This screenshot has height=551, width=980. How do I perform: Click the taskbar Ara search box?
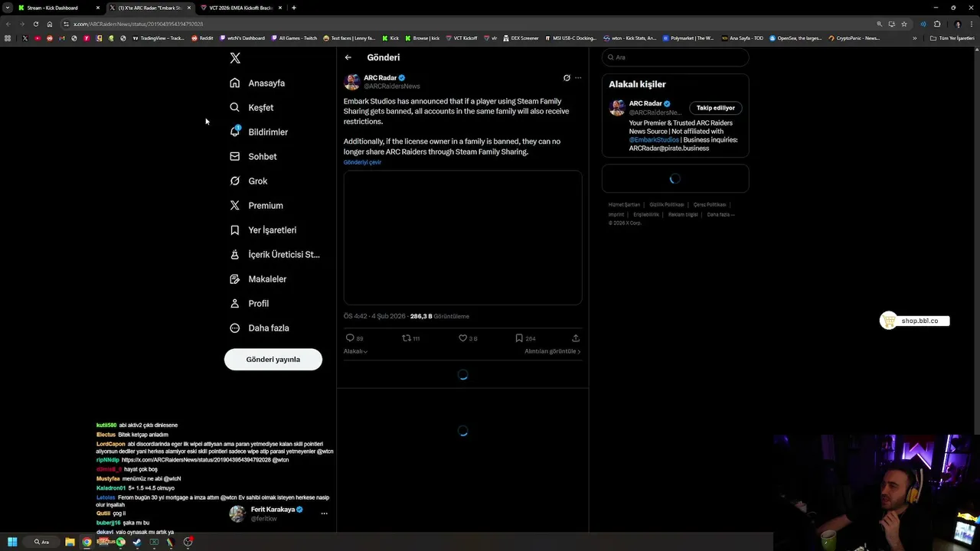click(x=41, y=542)
